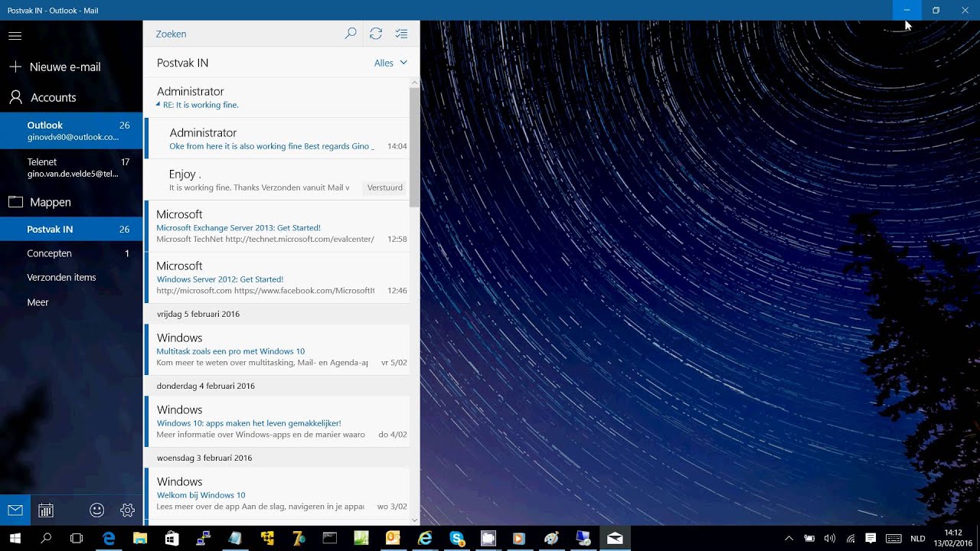Open the Outlook desktop taskbar icon

(x=393, y=538)
